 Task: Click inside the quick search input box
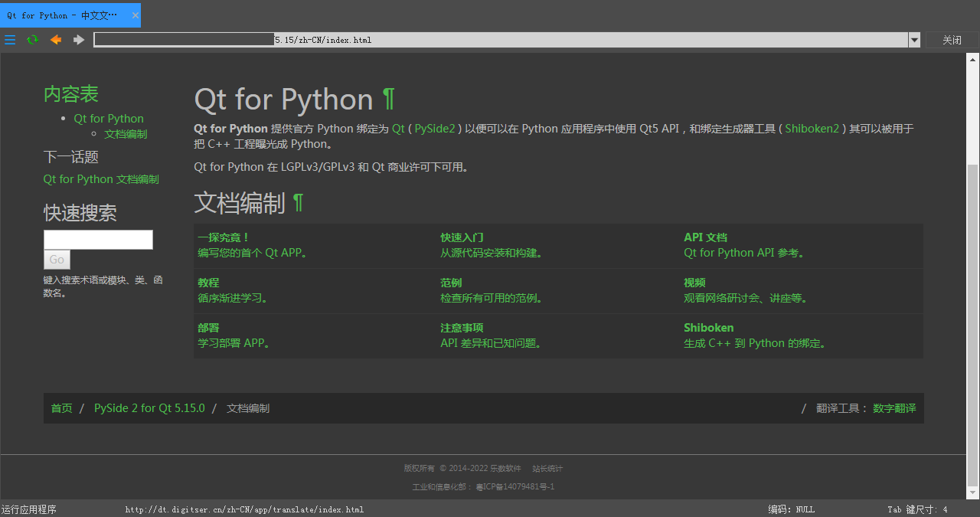coord(98,239)
